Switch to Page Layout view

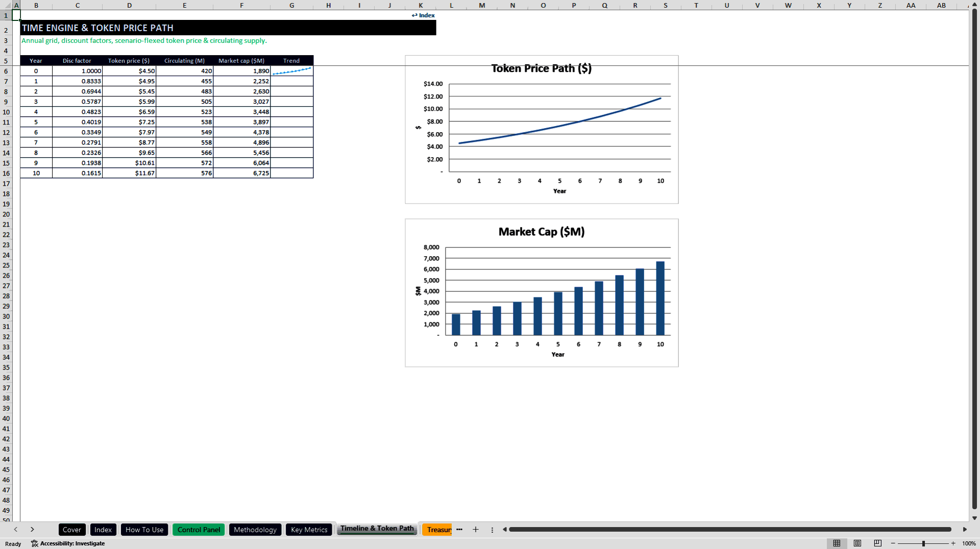click(x=857, y=543)
